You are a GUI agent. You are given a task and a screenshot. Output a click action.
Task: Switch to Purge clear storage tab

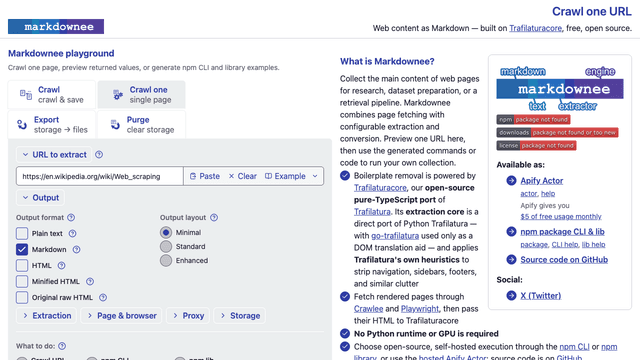[141, 124]
